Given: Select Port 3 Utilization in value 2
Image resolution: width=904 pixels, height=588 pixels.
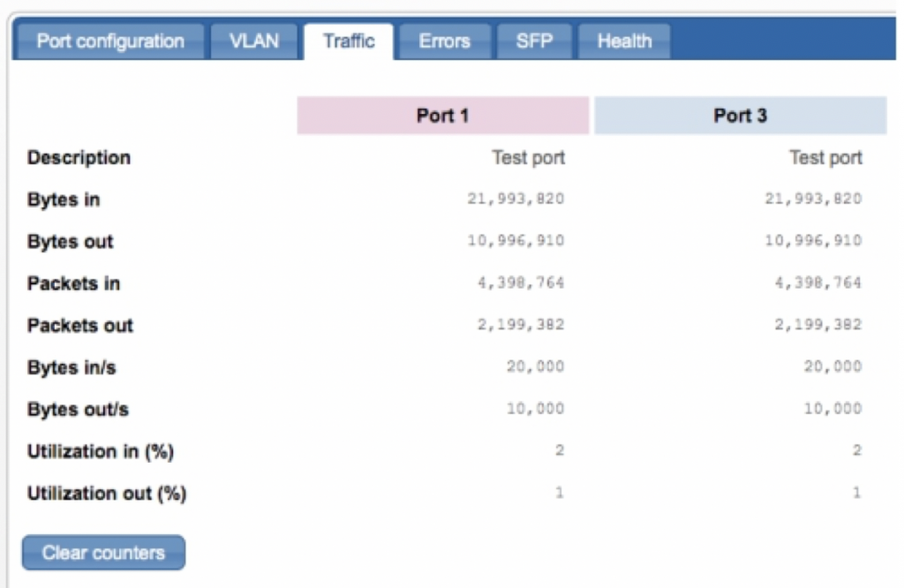Looking at the screenshot, I should (856, 450).
